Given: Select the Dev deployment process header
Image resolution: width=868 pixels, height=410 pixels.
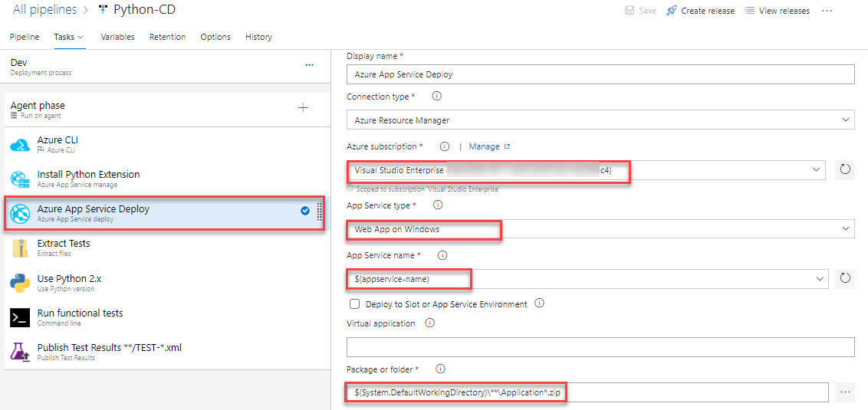Looking at the screenshot, I should pos(164,67).
